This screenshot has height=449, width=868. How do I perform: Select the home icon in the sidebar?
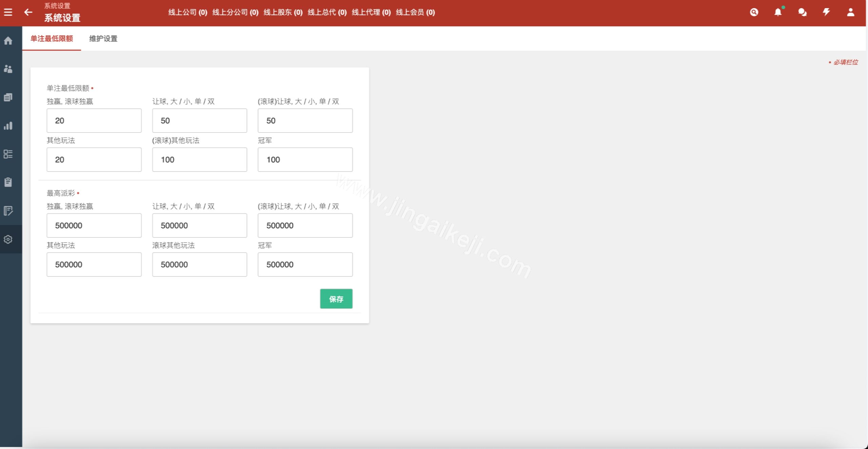8,40
